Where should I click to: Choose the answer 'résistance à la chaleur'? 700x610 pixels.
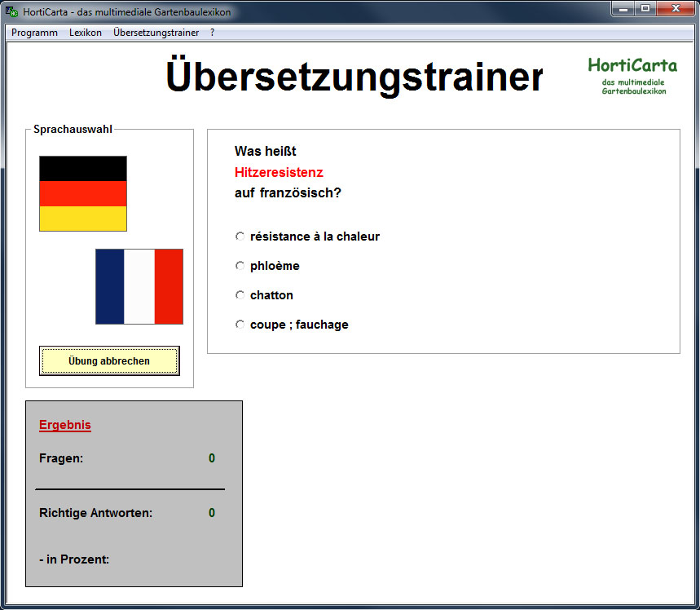click(x=240, y=236)
